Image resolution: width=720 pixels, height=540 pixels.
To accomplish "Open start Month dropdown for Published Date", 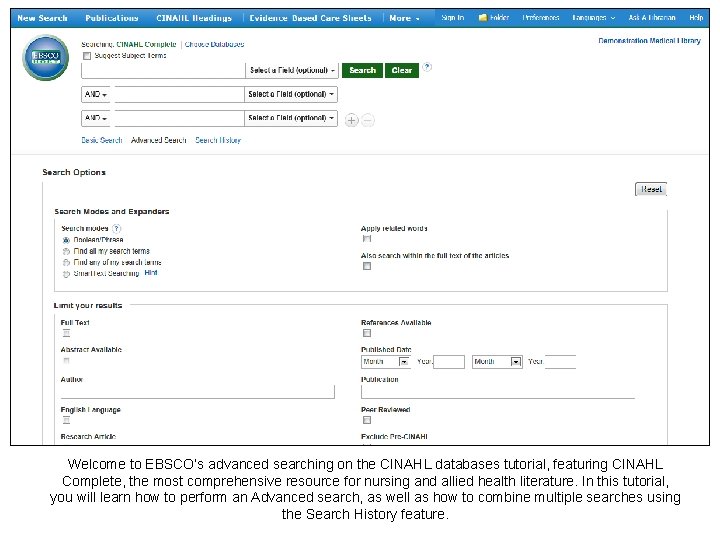I will [x=386, y=362].
